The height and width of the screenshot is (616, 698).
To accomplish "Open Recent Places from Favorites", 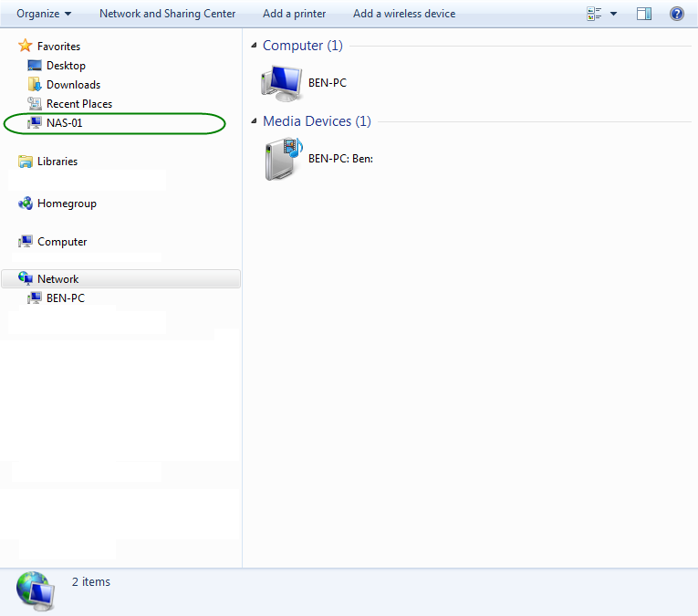I will (79, 104).
